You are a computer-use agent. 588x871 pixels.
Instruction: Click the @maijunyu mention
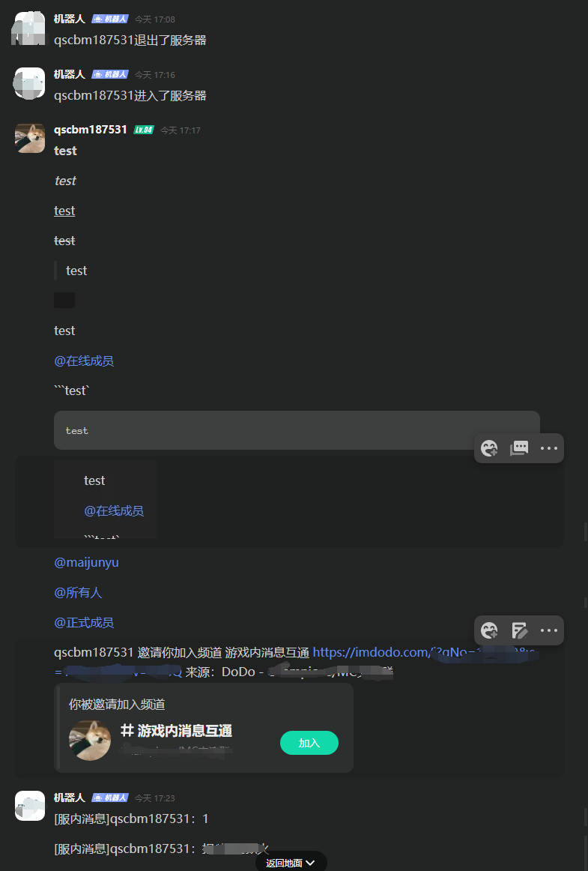(x=87, y=562)
